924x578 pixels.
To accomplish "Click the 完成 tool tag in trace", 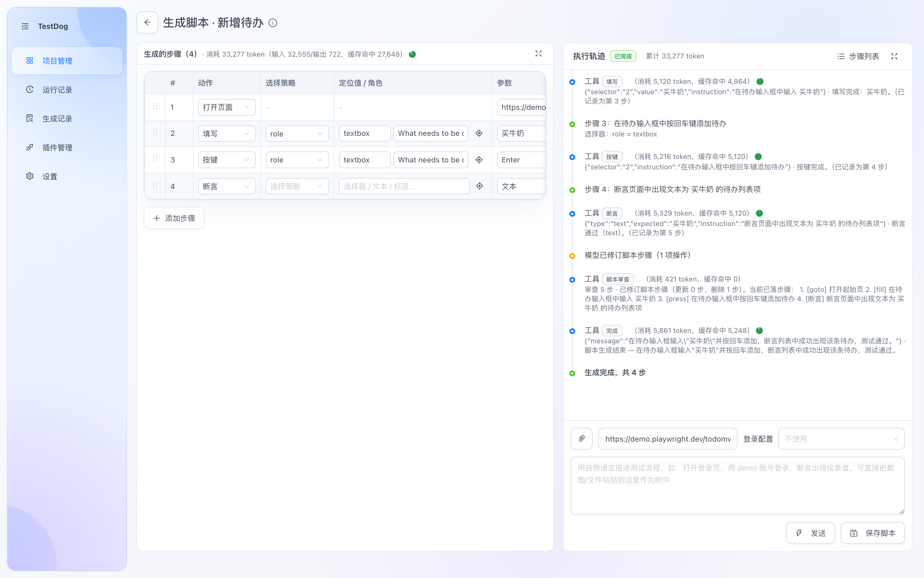I will 612,331.
